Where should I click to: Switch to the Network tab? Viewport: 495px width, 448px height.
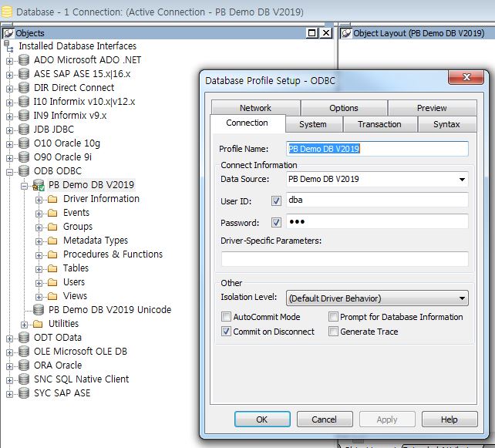(255, 108)
